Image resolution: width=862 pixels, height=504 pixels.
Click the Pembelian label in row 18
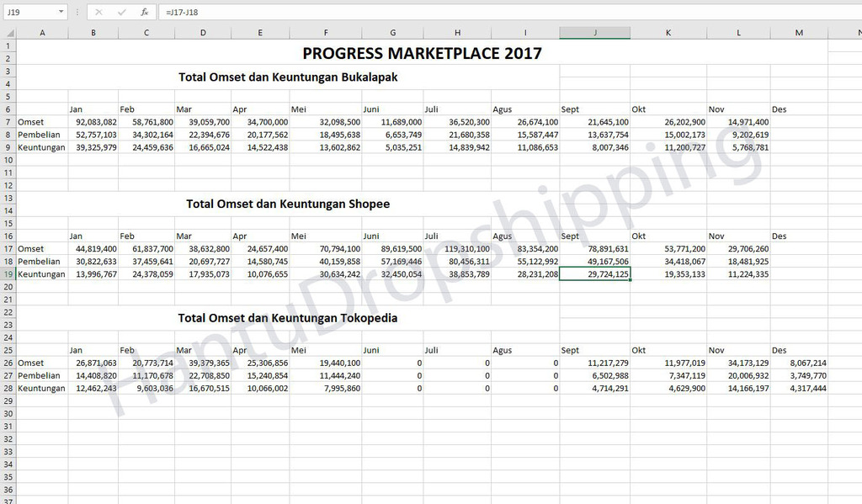click(39, 262)
